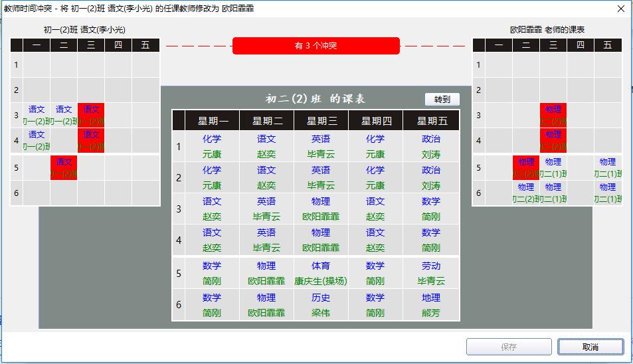The width and height of the screenshot is (633, 364).
Task: Close the 教师时间冲突 dialog window
Action: click(620, 9)
